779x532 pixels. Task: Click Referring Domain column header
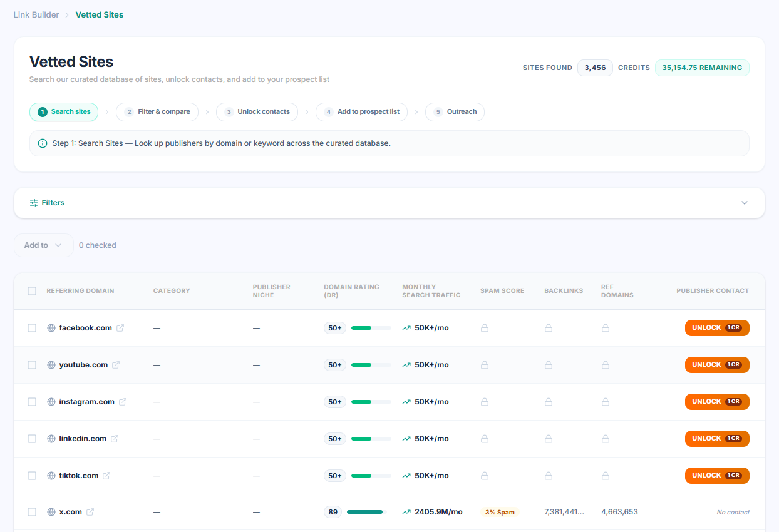(x=80, y=291)
